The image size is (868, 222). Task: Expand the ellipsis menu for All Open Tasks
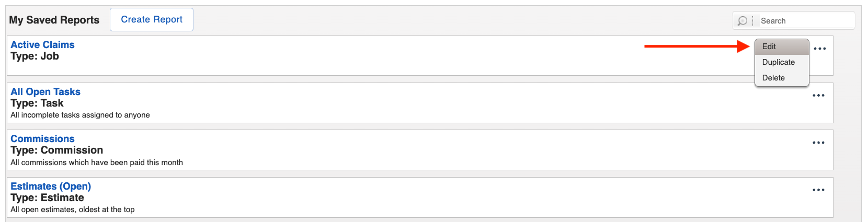(x=818, y=96)
